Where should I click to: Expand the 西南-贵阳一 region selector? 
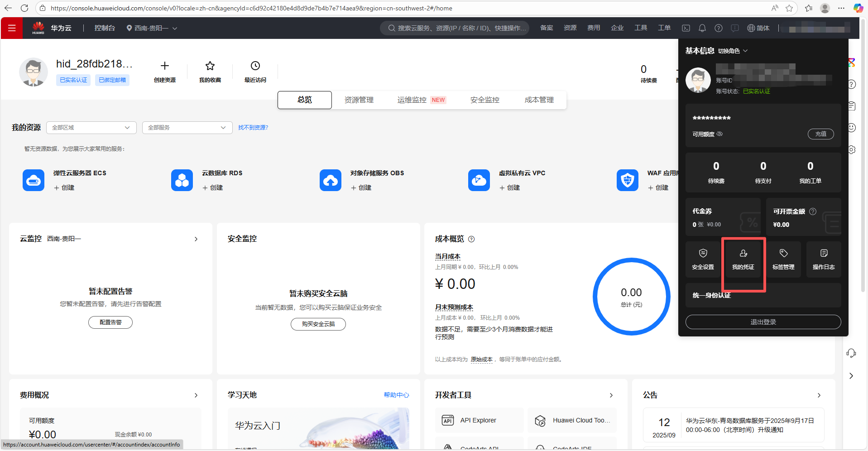coord(152,28)
